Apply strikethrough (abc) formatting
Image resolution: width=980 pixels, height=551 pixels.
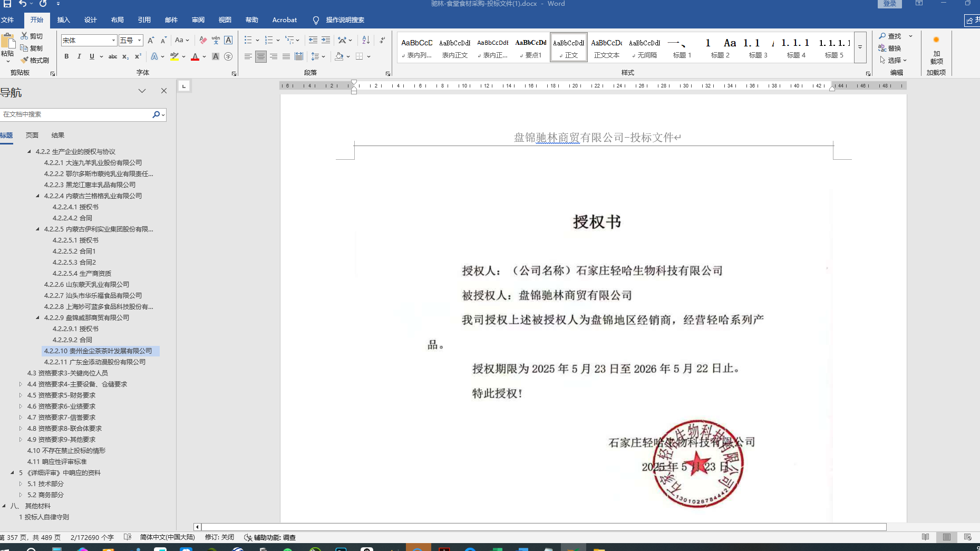112,56
